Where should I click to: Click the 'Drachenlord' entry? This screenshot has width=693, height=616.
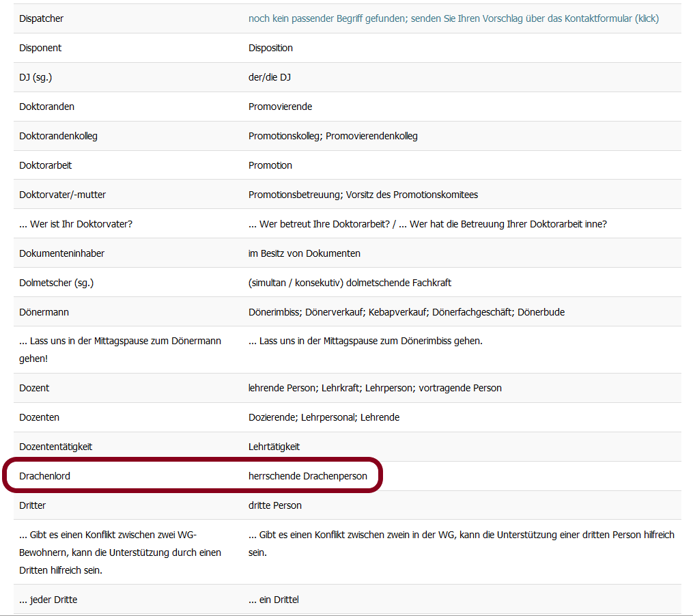point(44,476)
